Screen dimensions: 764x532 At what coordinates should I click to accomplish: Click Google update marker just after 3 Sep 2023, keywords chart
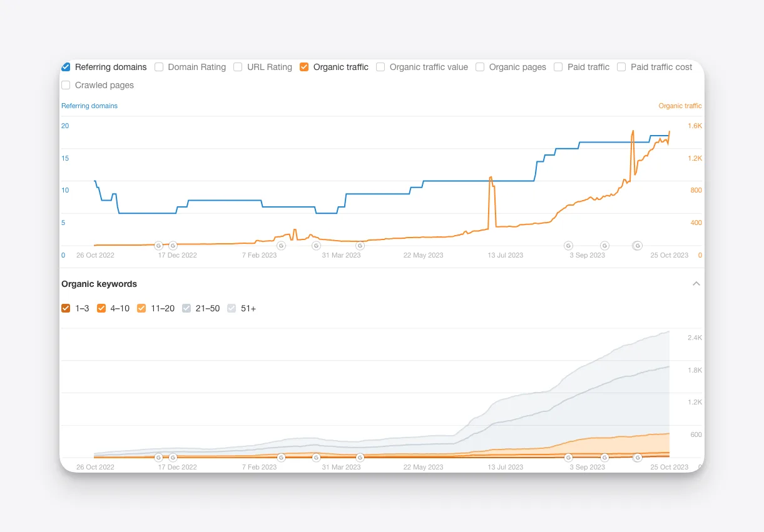[x=604, y=458]
